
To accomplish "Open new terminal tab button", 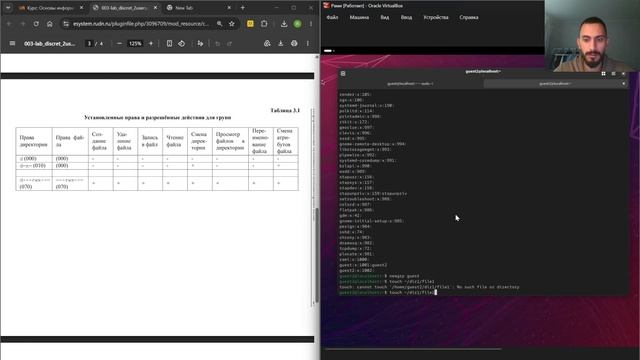I will (343, 73).
